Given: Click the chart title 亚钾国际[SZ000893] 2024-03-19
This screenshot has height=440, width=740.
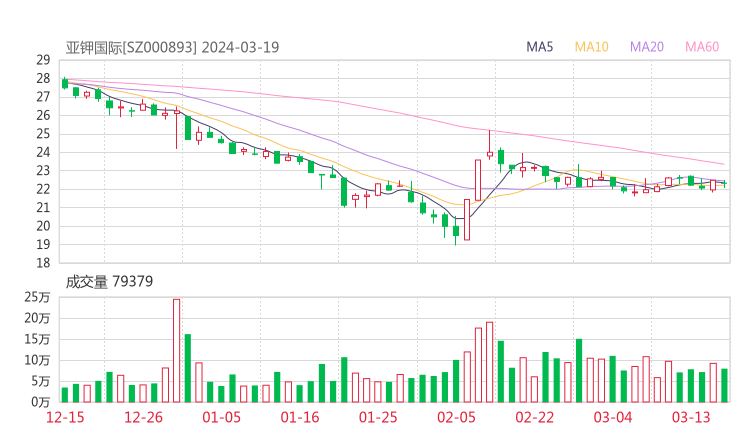Looking at the screenshot, I should click(172, 47).
